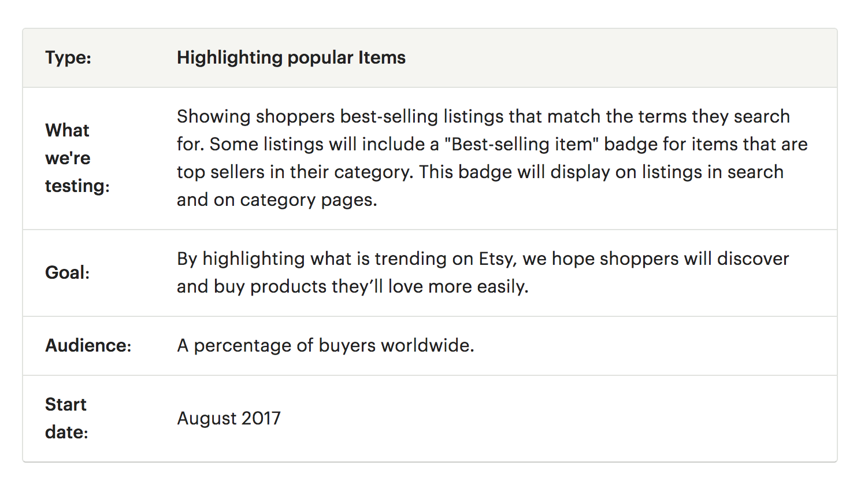Viewport: 868px width, 480px height.
Task: Click the 'Start date:' row label
Action: 67,418
